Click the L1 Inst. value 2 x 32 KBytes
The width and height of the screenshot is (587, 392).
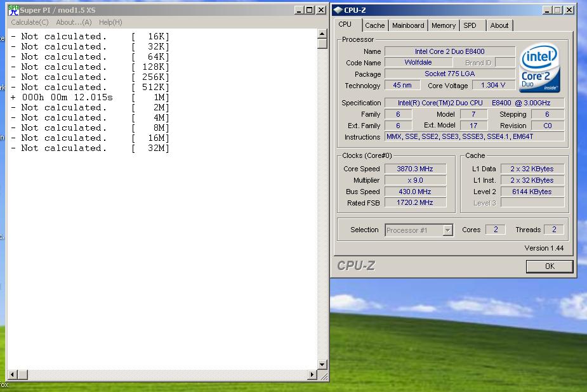(532, 180)
